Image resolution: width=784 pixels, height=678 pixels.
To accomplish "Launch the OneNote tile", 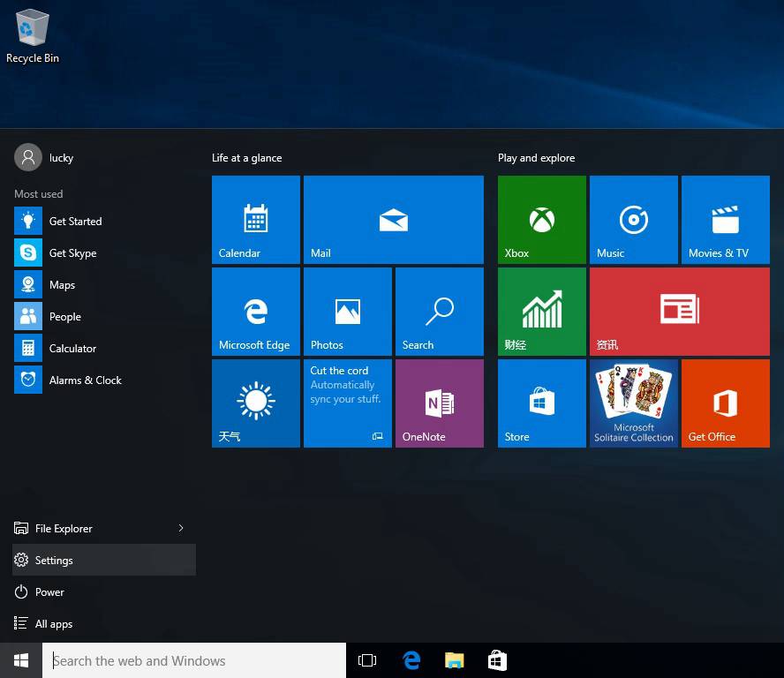I will 439,403.
